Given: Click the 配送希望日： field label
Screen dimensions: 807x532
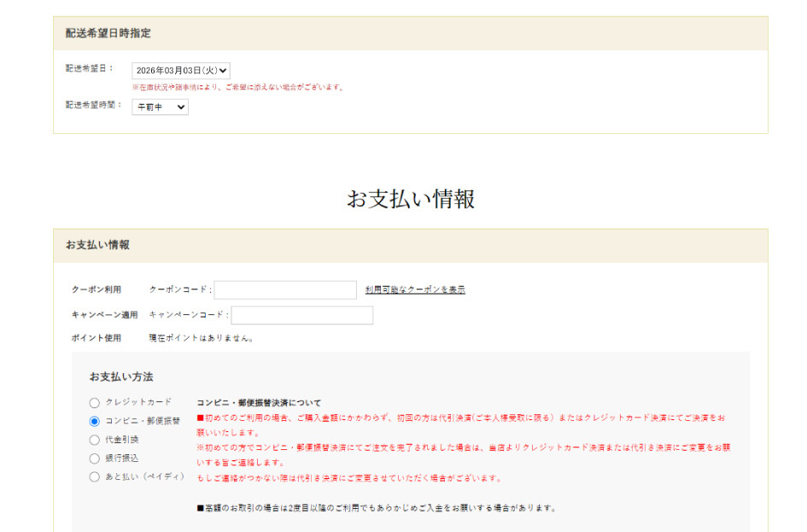Looking at the screenshot, I should tap(90, 68).
